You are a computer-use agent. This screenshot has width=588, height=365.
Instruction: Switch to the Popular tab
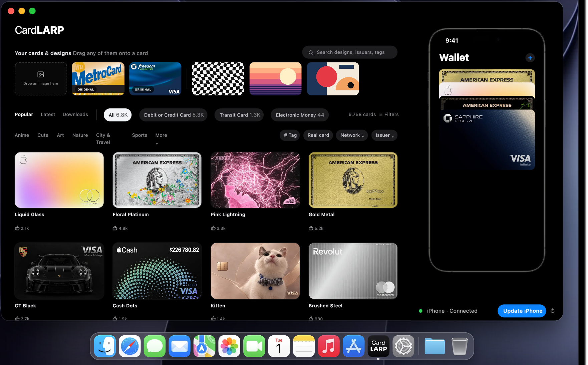[x=24, y=114]
